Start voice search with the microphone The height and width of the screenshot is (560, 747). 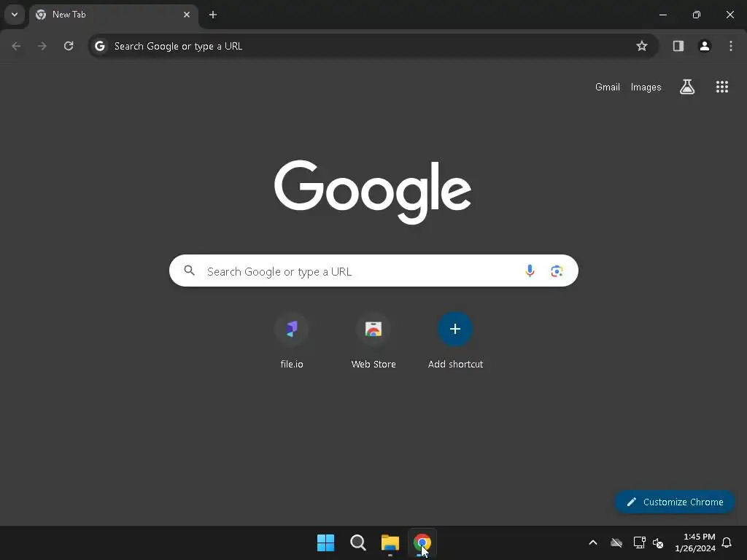pyautogui.click(x=530, y=271)
